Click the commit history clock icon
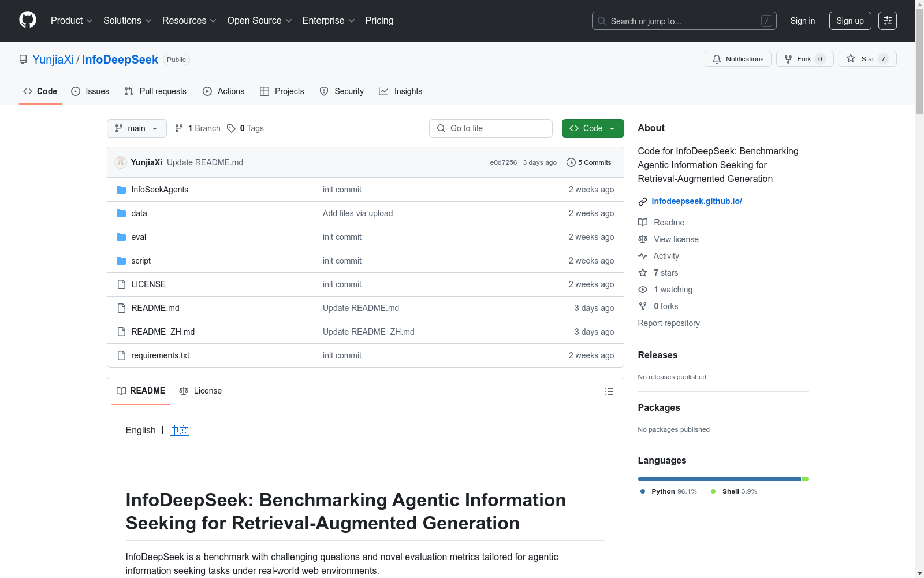The width and height of the screenshot is (924, 578). (571, 162)
